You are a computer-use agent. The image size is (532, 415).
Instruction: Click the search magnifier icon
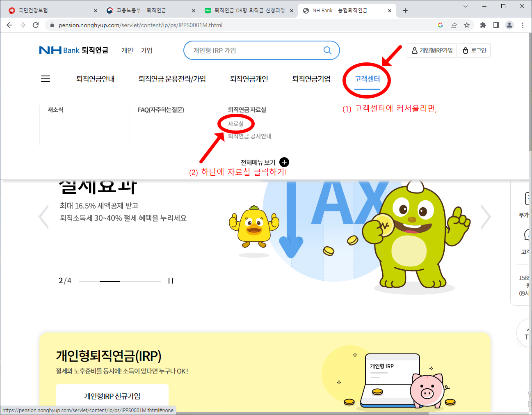(x=327, y=50)
